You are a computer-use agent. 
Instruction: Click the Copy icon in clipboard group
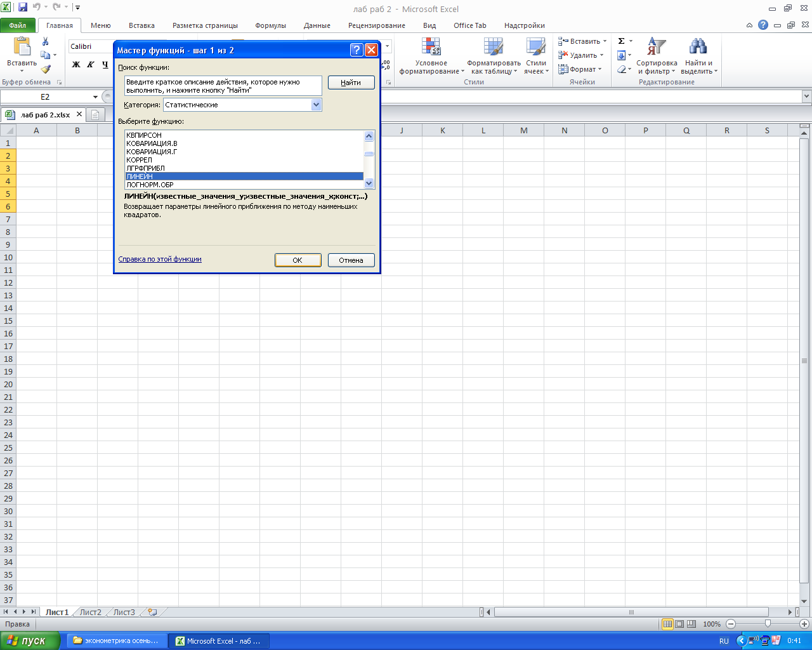click(46, 55)
